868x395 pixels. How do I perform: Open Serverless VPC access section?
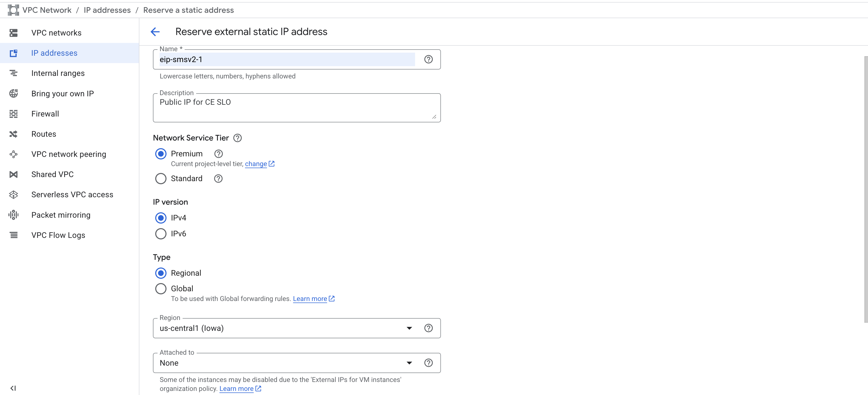tap(72, 194)
